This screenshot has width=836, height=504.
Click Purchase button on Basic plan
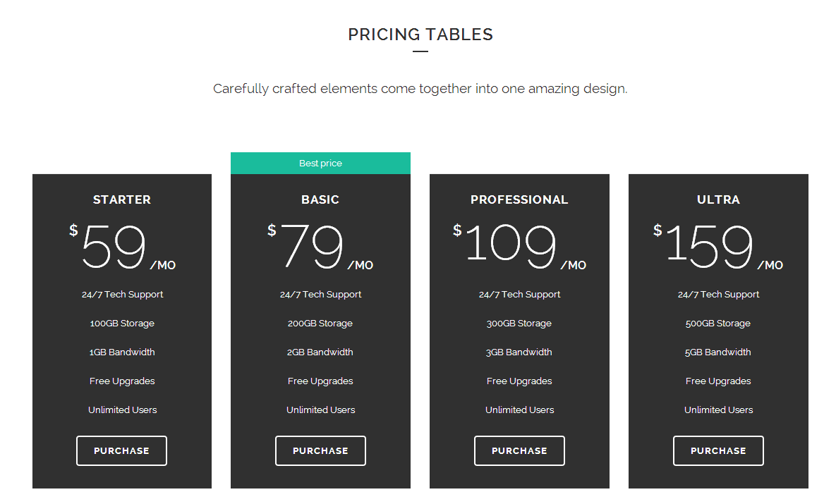click(320, 450)
